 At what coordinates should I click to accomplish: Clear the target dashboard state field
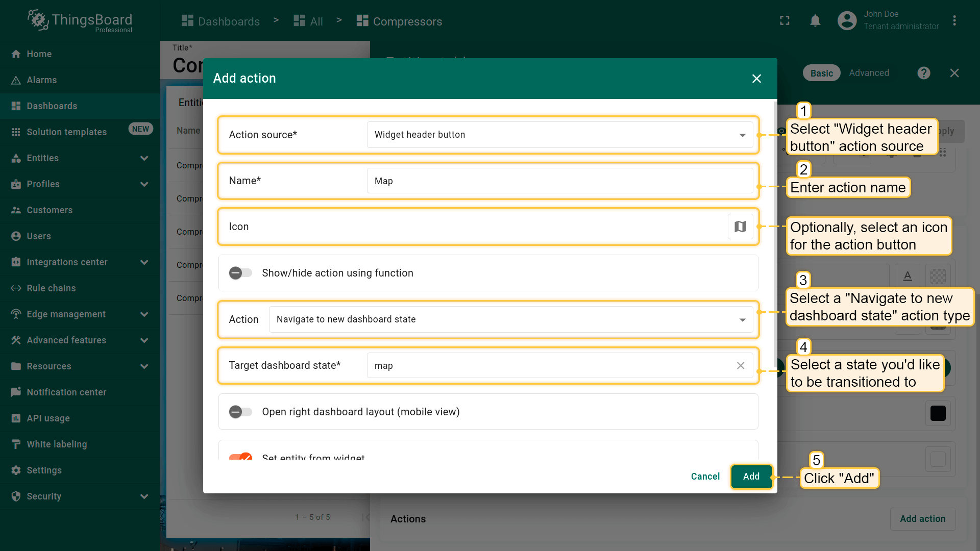(741, 366)
